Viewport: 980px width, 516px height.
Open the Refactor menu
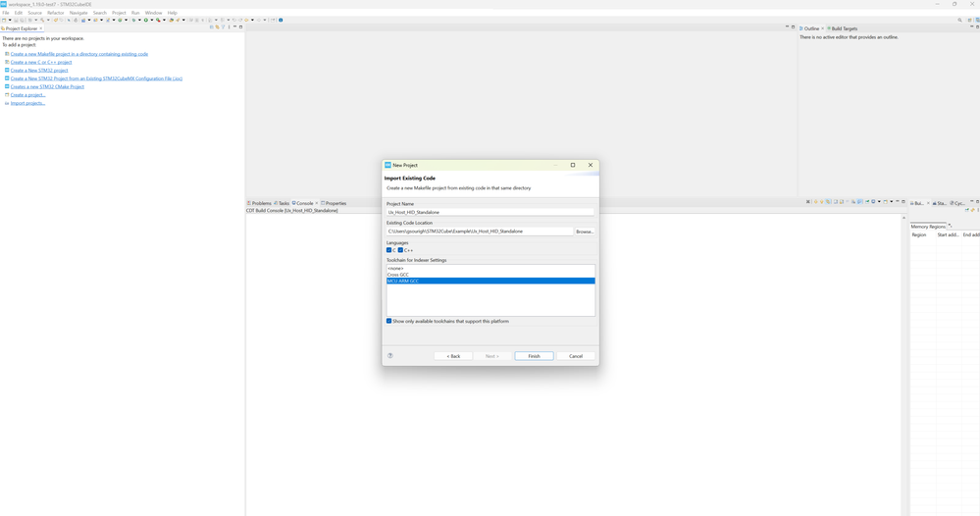tap(56, 13)
